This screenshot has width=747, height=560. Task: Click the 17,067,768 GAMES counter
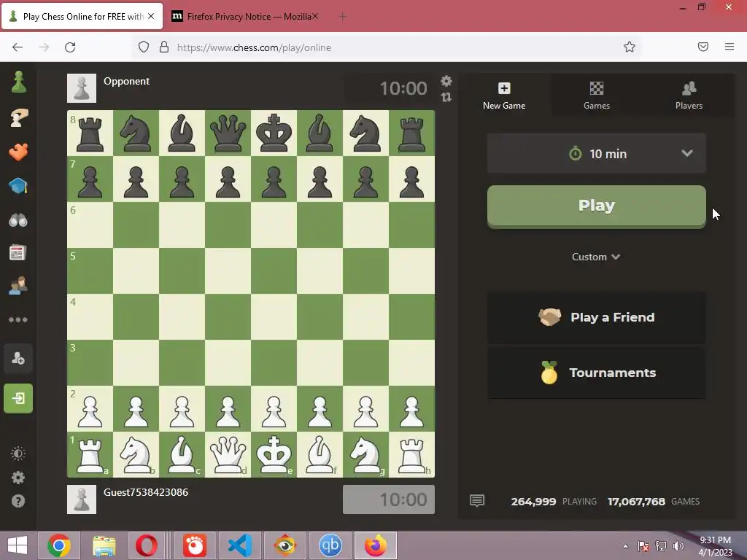[654, 502]
